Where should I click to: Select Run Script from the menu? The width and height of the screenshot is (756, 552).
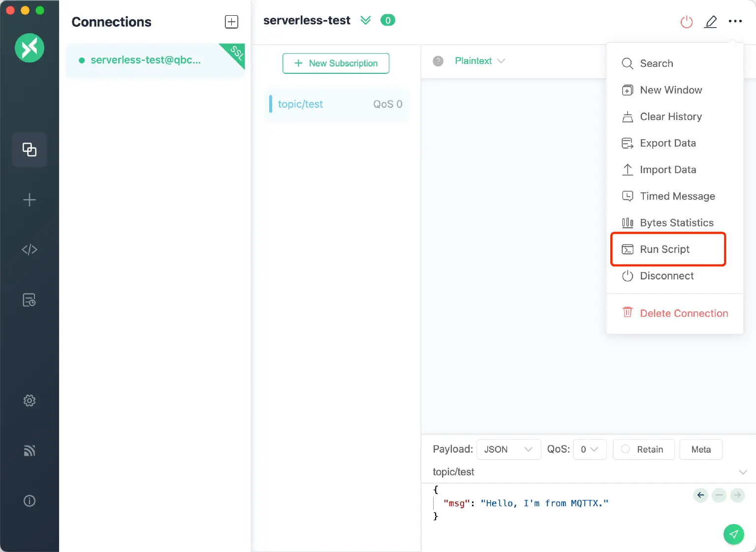click(x=664, y=249)
